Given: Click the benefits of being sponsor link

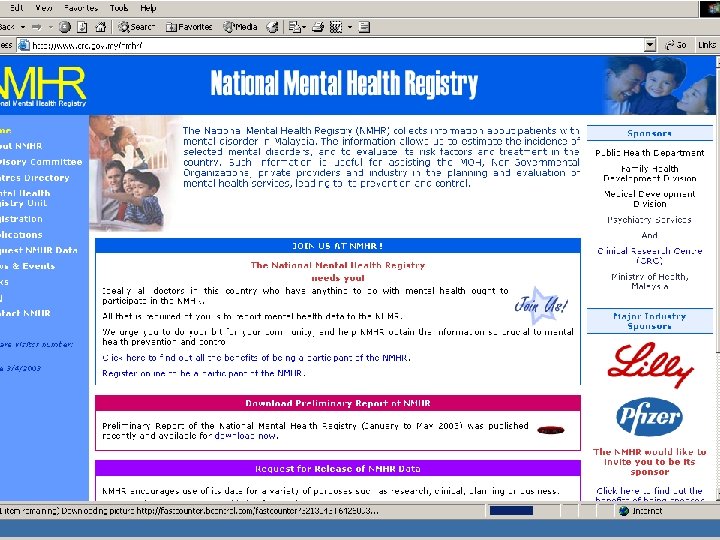Looking at the screenshot, I should tap(649, 495).
